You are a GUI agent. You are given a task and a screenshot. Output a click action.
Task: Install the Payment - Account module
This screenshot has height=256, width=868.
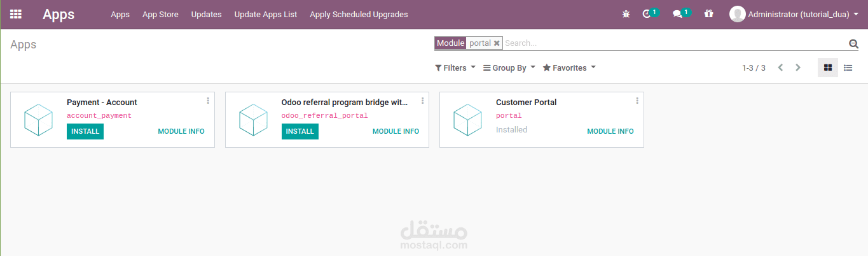pyautogui.click(x=85, y=131)
